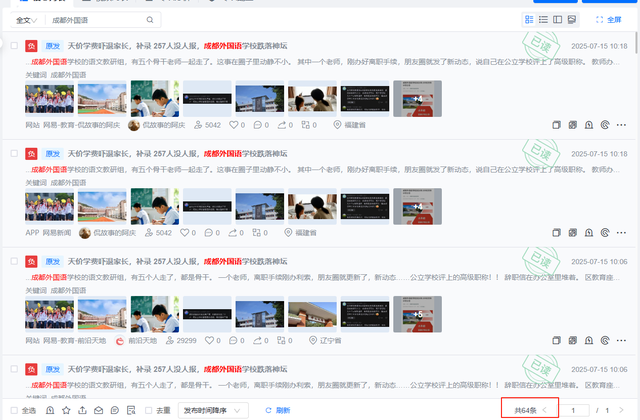Click similar-articles icon on 网易-教育-前沿天地 row
The height and width of the screenshot is (420, 640).
point(573,340)
